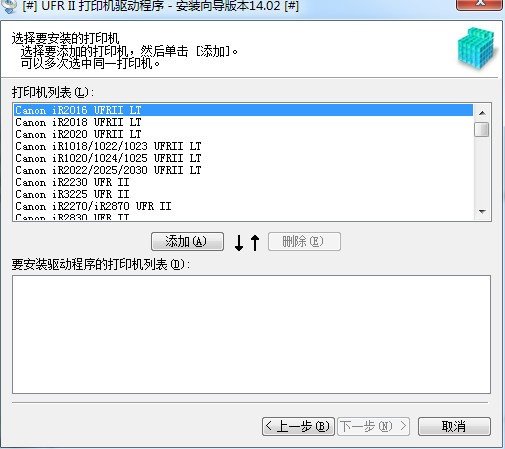The height and width of the screenshot is (449, 505).
Task: Pick Canon iR1020/1024/1025 UFRII LT
Action: [243, 158]
